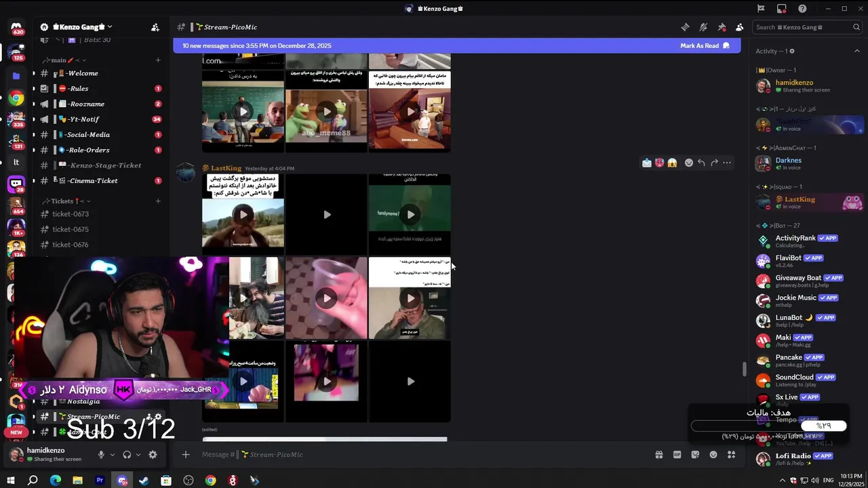Open LastKing member list entry

pos(808,203)
